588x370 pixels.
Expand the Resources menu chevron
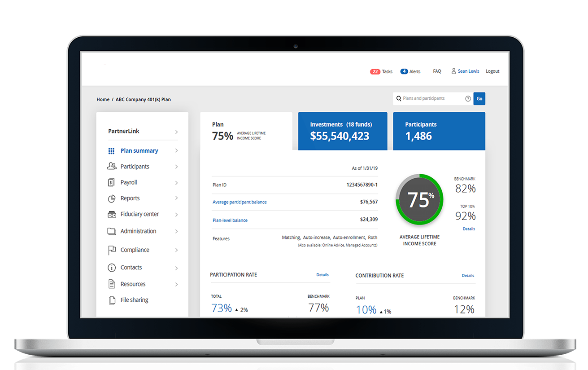click(x=176, y=284)
